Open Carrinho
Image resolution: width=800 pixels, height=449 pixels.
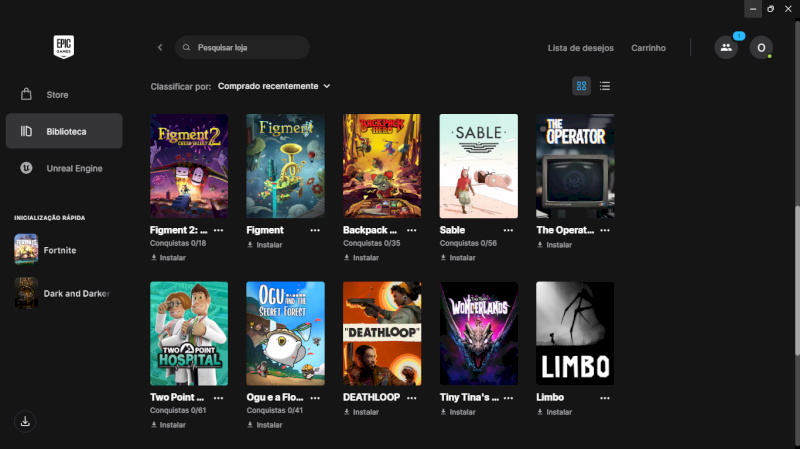(x=648, y=48)
